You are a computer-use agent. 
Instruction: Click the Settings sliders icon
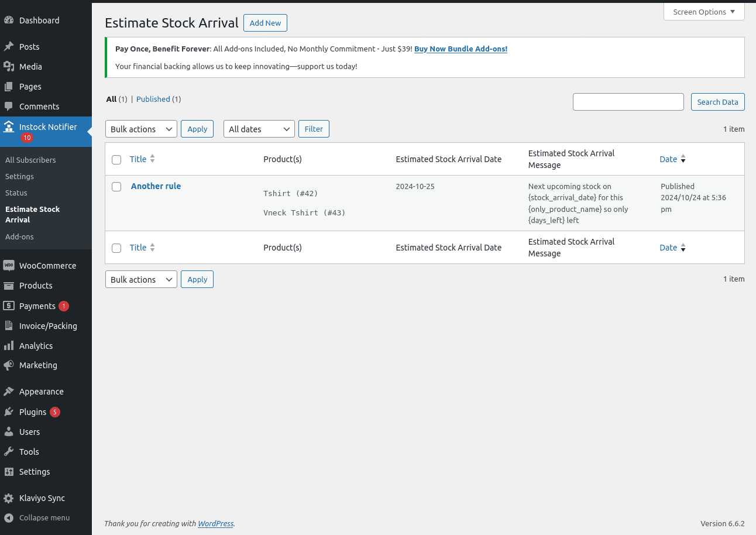coord(9,471)
